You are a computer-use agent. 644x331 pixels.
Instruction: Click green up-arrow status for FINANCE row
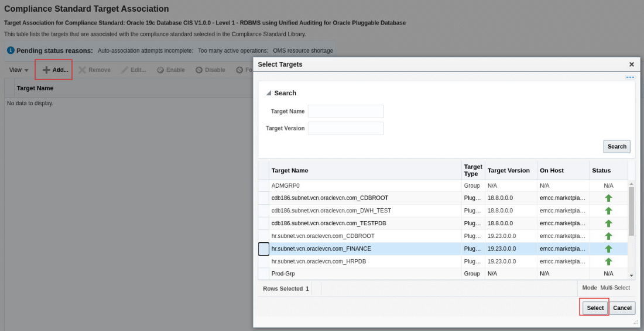point(608,249)
